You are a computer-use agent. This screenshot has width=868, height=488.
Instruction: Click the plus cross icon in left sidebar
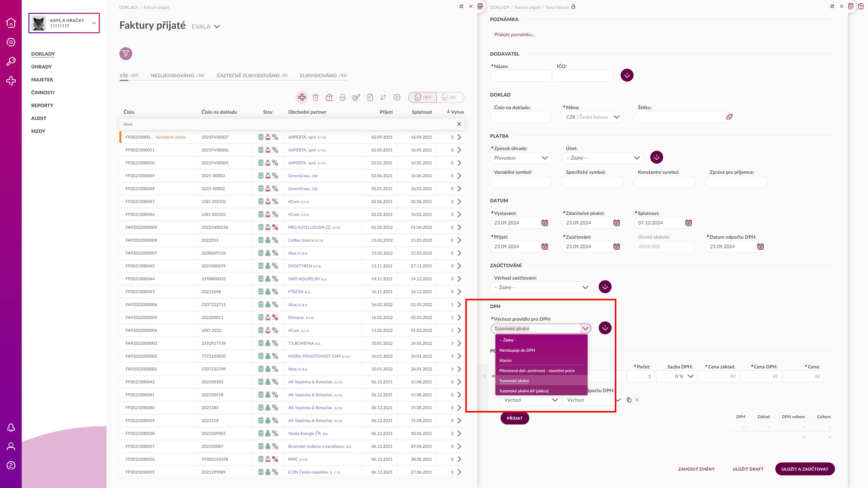11,81
